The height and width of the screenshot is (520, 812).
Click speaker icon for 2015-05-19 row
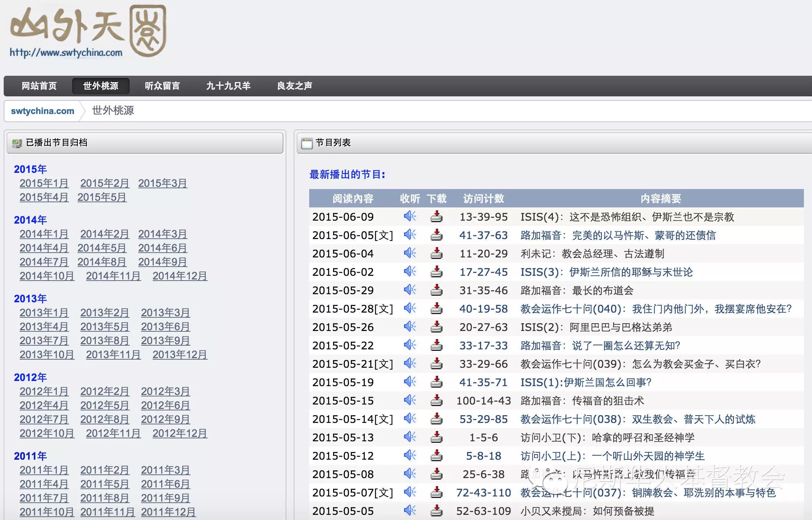[410, 382]
